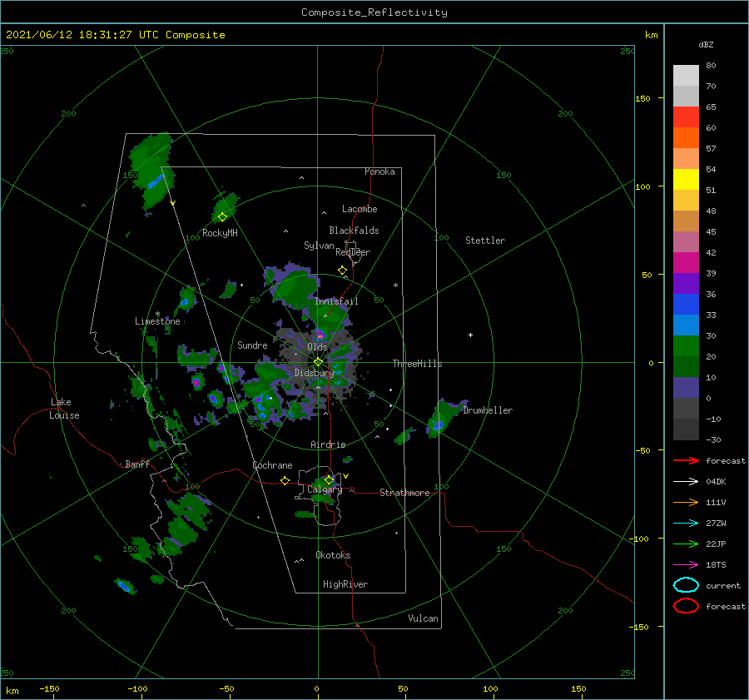This screenshot has height=700, width=749.
Task: Select the purple 36-39 dBZ swatch
Action: click(686, 283)
